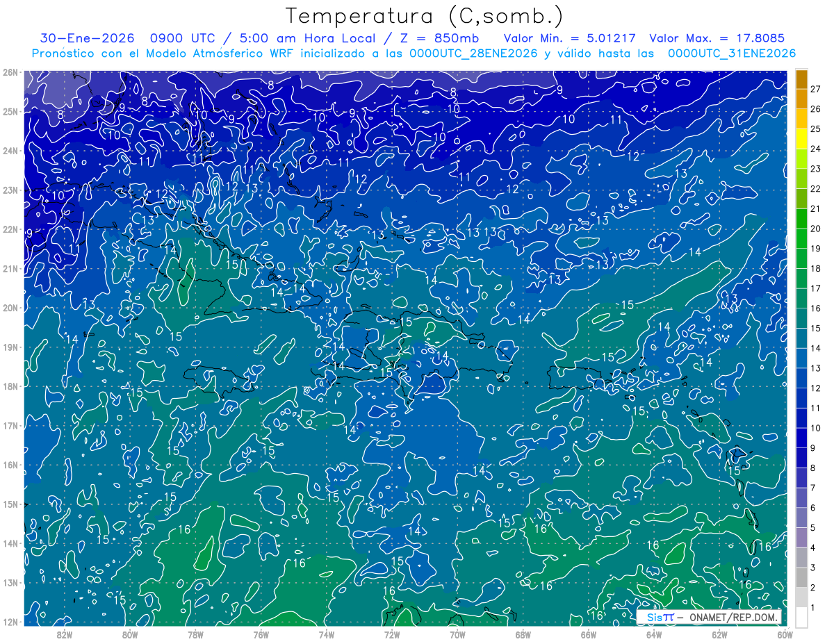Click the "24N" latitude axis label
Viewport: 834px width, 644px height.
10,151
